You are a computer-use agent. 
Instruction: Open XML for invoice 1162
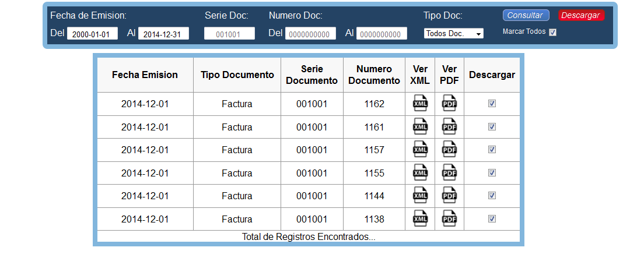pos(420,104)
